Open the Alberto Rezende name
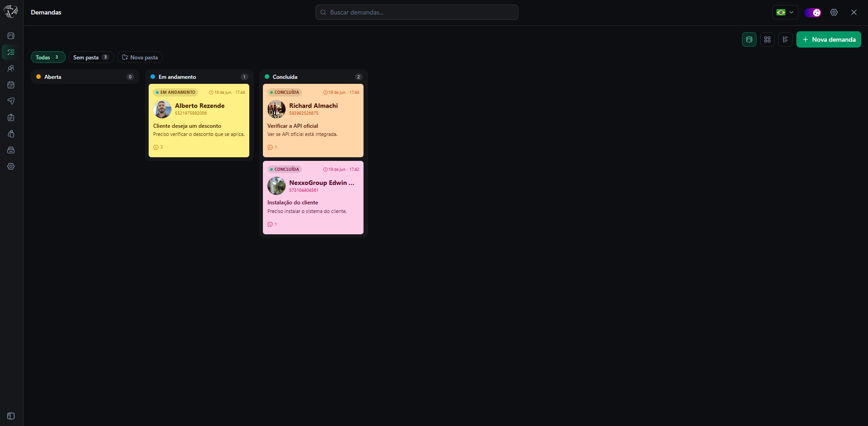The image size is (868, 426). (x=200, y=106)
